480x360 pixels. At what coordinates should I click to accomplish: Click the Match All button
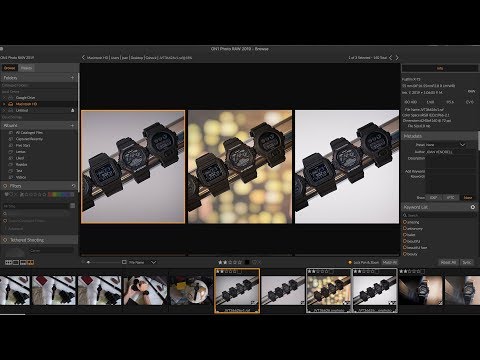coord(389,262)
